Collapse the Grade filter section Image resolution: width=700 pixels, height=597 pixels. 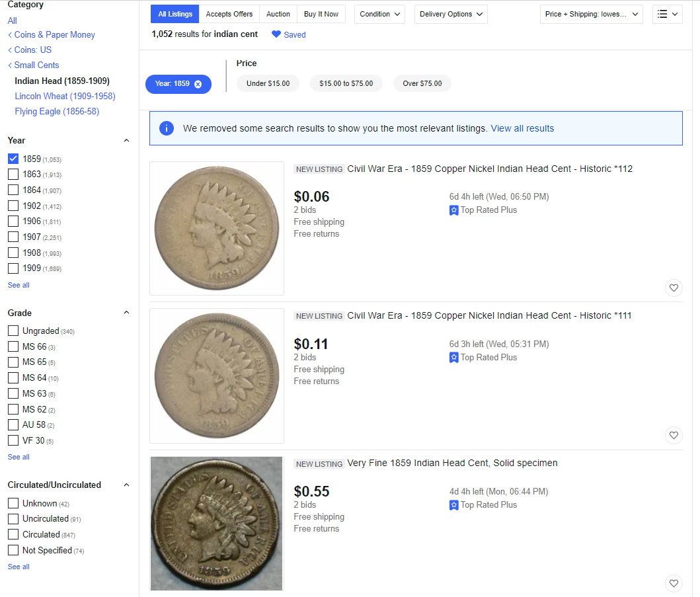(126, 313)
